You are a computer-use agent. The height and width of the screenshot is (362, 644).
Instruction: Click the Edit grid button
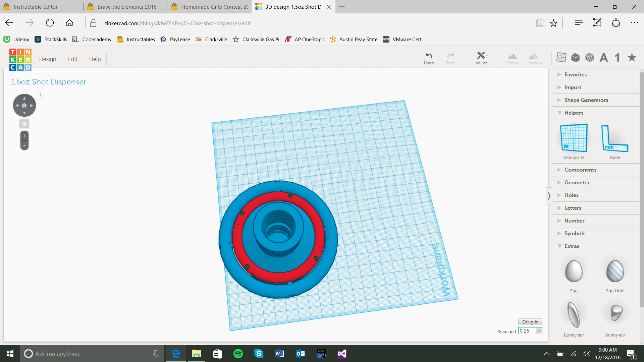(530, 322)
